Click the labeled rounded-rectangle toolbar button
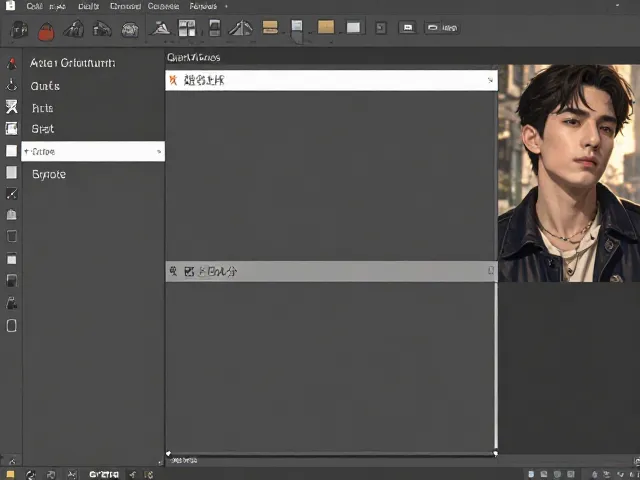This screenshot has height=480, width=640. coord(442,28)
